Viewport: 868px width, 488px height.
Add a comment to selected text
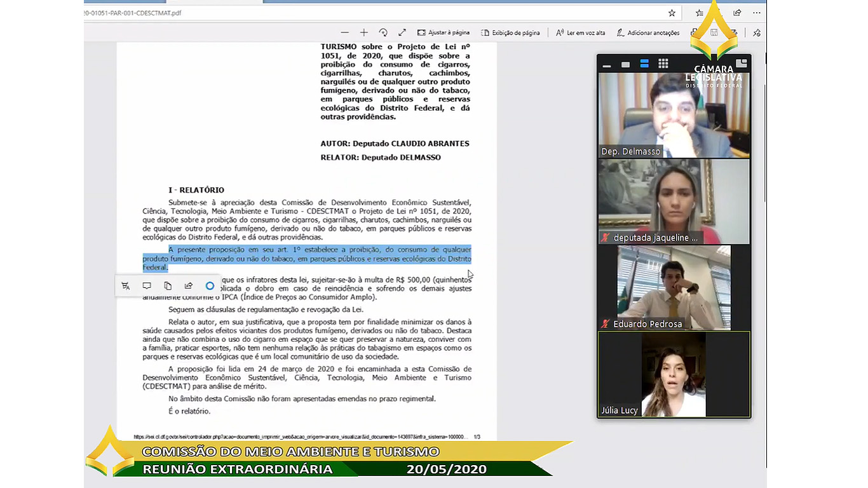click(x=147, y=286)
